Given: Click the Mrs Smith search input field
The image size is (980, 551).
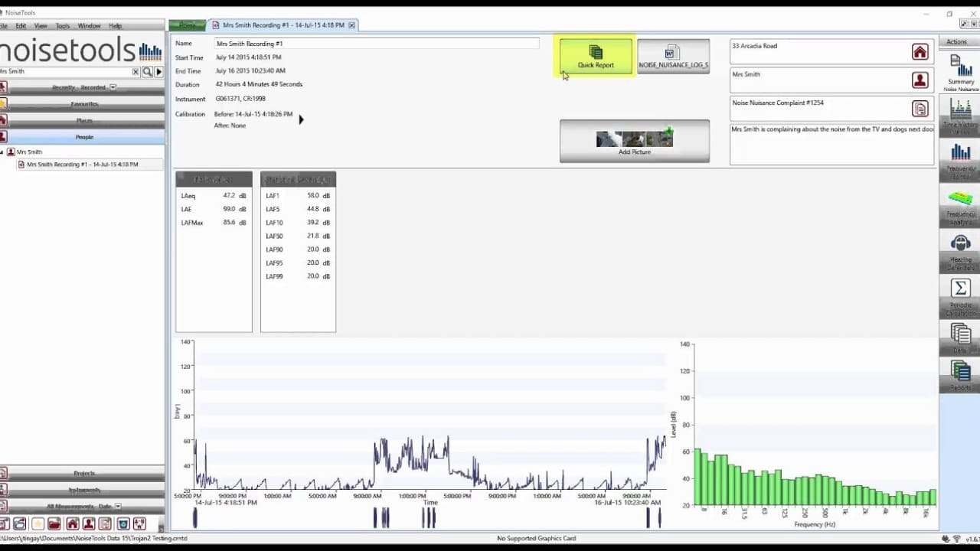Looking at the screenshot, I should [65, 71].
